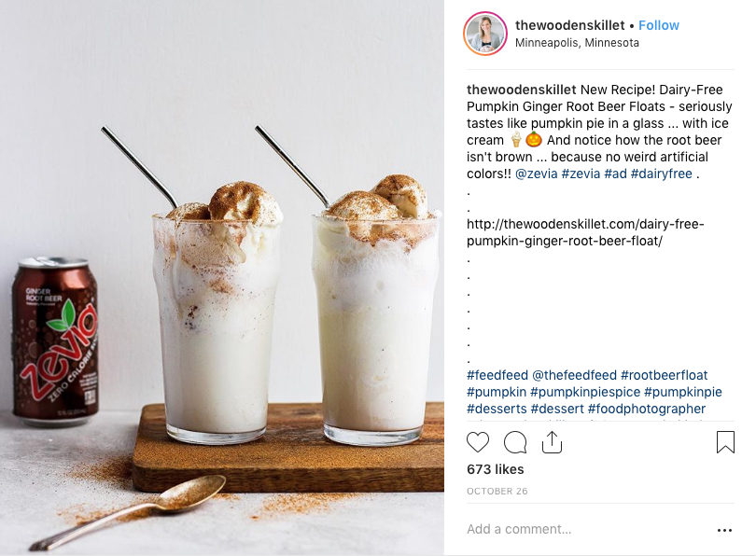Open the October 26 post date
This screenshot has width=756, height=556.
pyautogui.click(x=497, y=491)
